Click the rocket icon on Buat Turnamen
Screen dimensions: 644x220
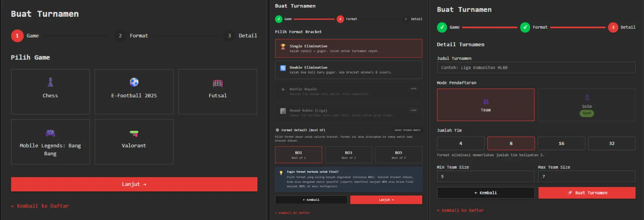[570, 193]
